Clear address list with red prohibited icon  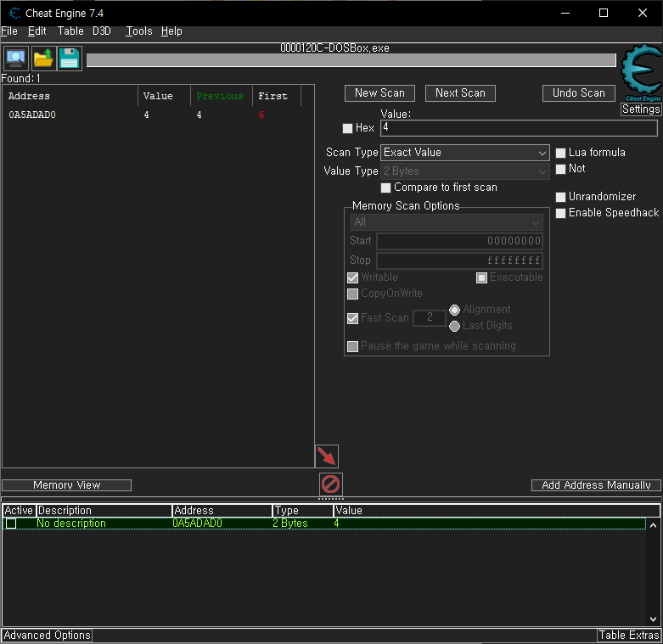tap(331, 484)
